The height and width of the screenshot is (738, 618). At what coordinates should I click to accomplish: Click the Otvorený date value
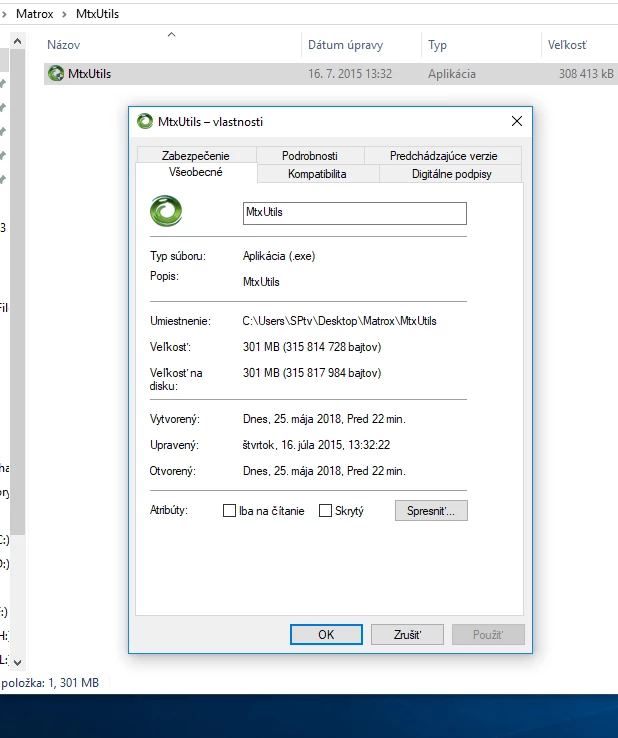click(324, 471)
